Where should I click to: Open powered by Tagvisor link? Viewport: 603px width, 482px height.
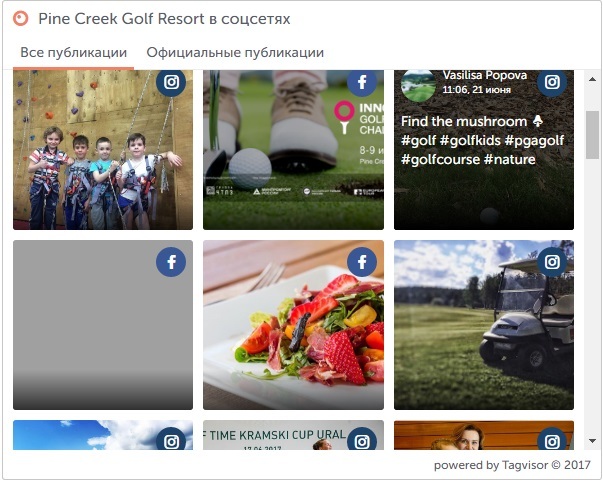click(512, 465)
